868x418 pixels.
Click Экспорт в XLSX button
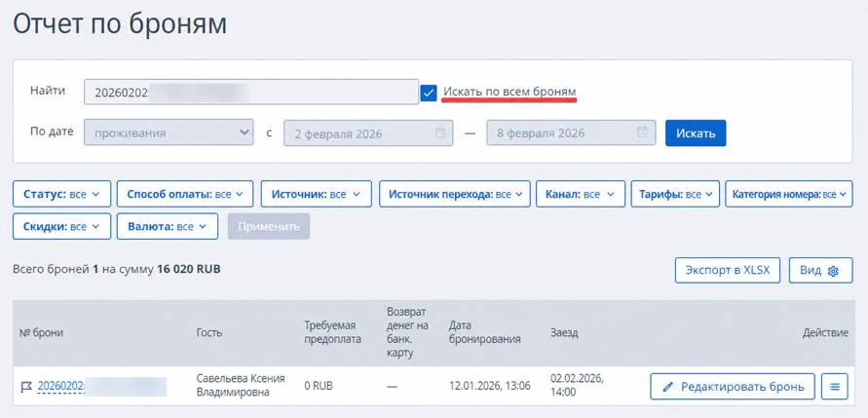728,270
